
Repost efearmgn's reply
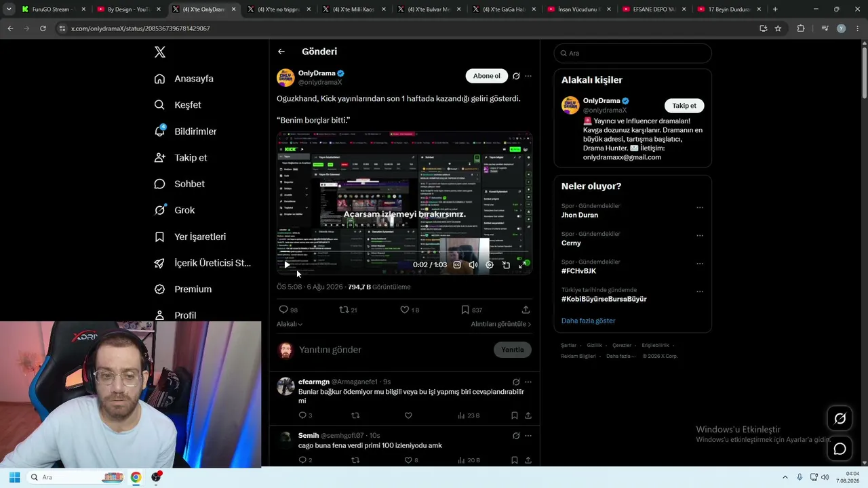click(355, 415)
